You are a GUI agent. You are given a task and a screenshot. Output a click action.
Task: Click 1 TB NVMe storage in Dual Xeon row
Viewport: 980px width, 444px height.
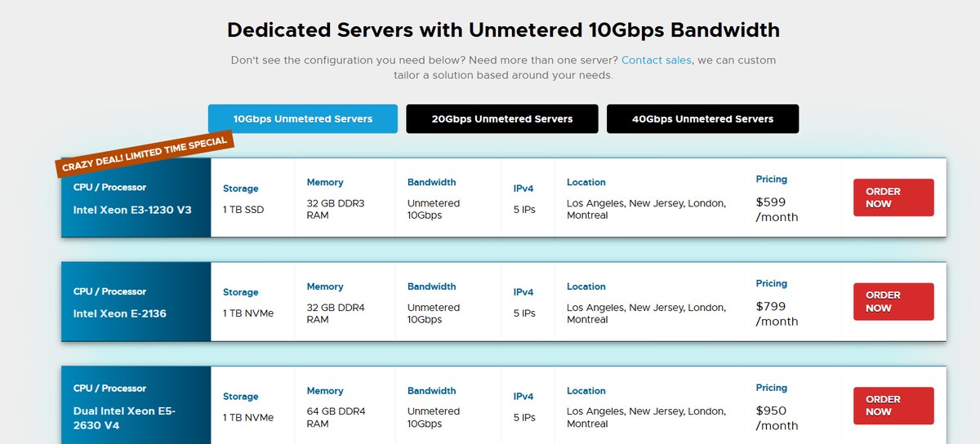248,418
